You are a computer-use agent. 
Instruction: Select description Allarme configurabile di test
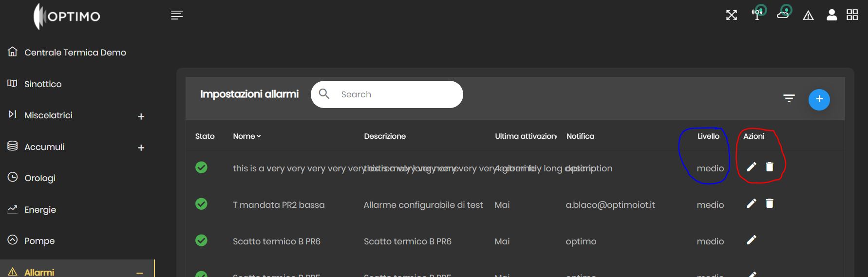[x=423, y=205]
